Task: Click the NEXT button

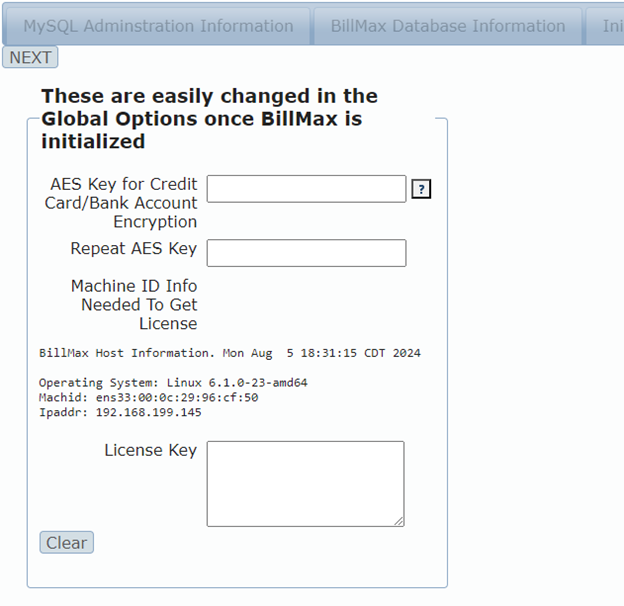Action: pyautogui.click(x=30, y=57)
